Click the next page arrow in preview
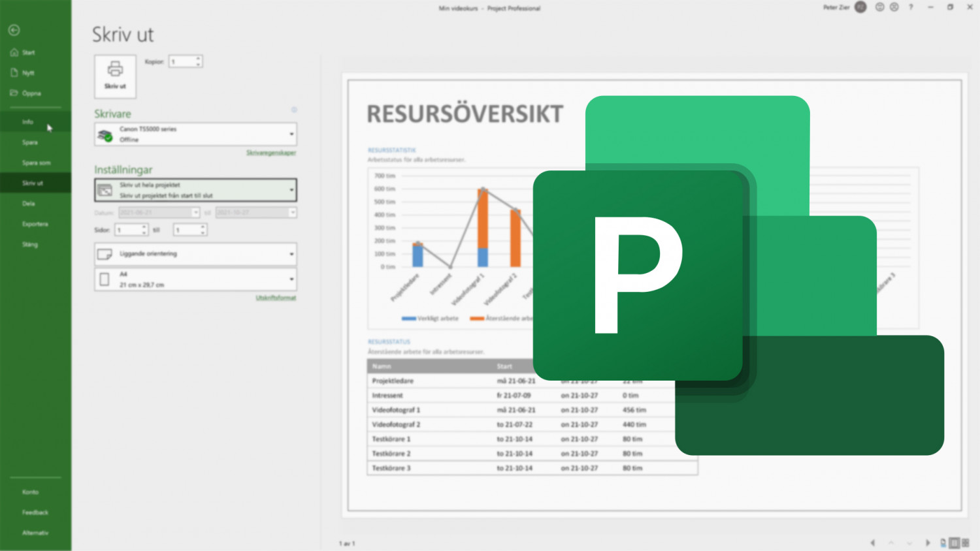Viewport: 980px width, 551px height. click(928, 543)
